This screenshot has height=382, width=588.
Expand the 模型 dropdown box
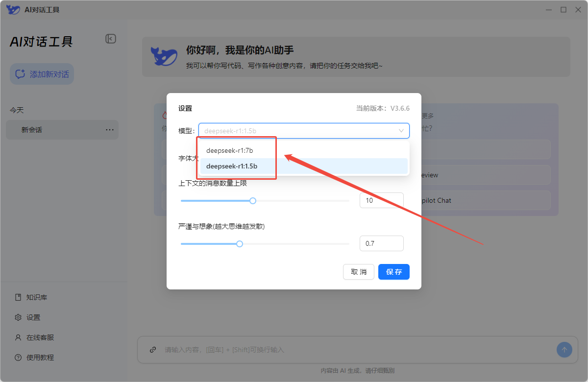point(304,131)
